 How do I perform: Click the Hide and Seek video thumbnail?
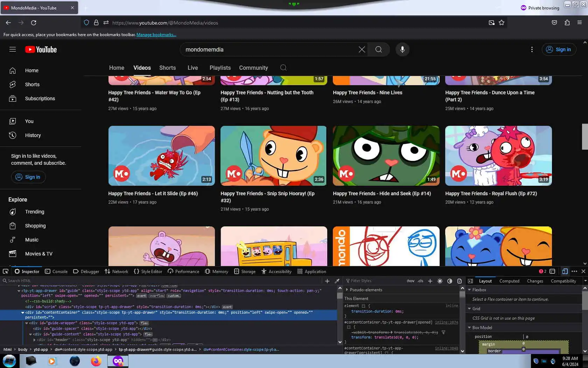pos(386,156)
